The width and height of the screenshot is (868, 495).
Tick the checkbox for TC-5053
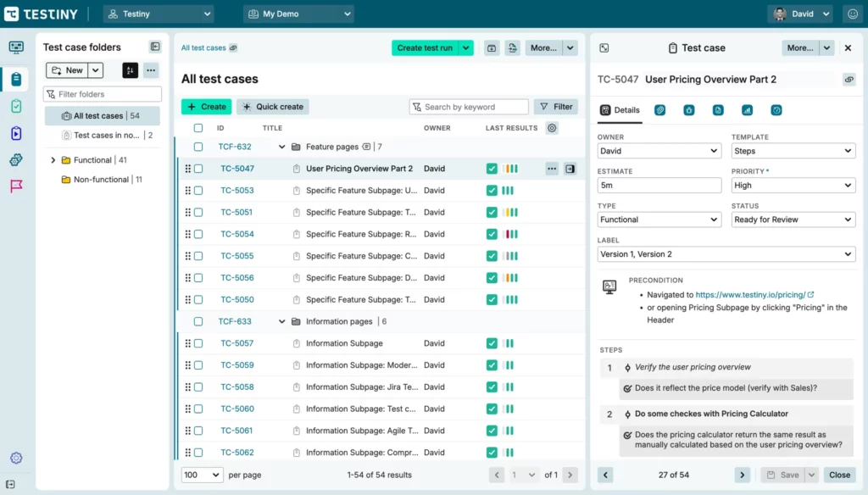(198, 191)
